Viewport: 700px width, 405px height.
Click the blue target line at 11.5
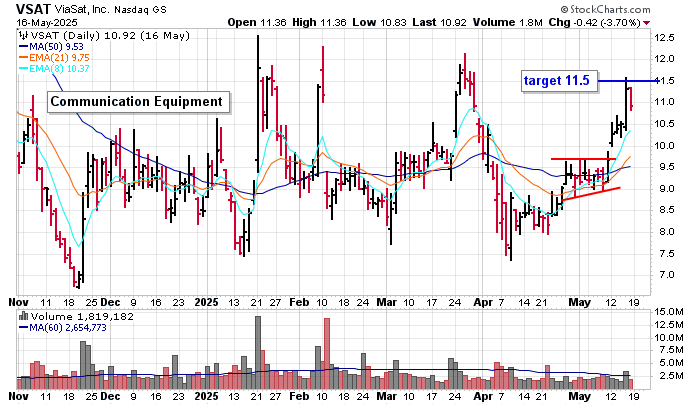point(629,81)
